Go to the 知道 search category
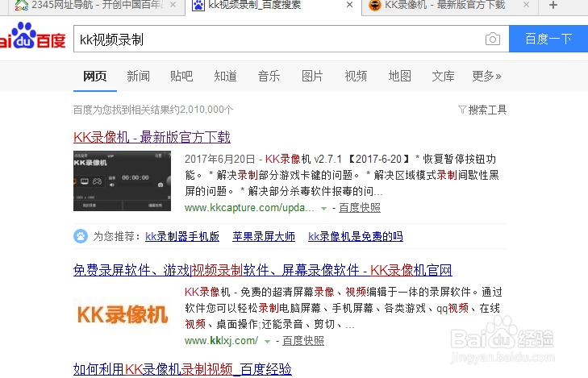 225,76
